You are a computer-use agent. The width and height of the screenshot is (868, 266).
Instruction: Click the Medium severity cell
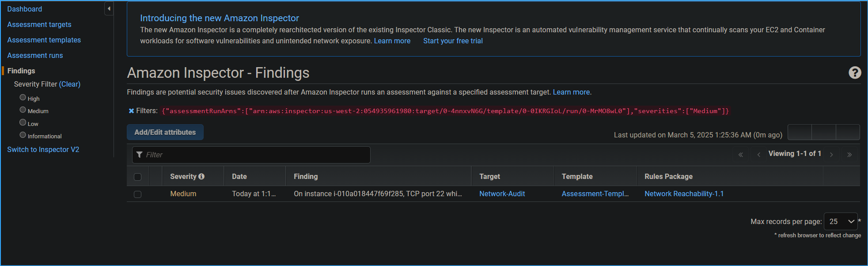[x=183, y=194]
